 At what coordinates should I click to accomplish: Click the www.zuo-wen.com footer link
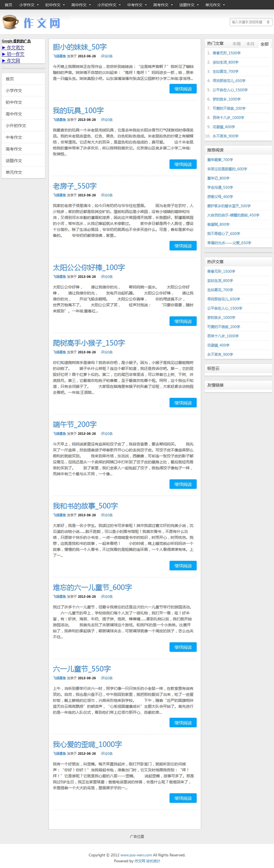point(136,855)
